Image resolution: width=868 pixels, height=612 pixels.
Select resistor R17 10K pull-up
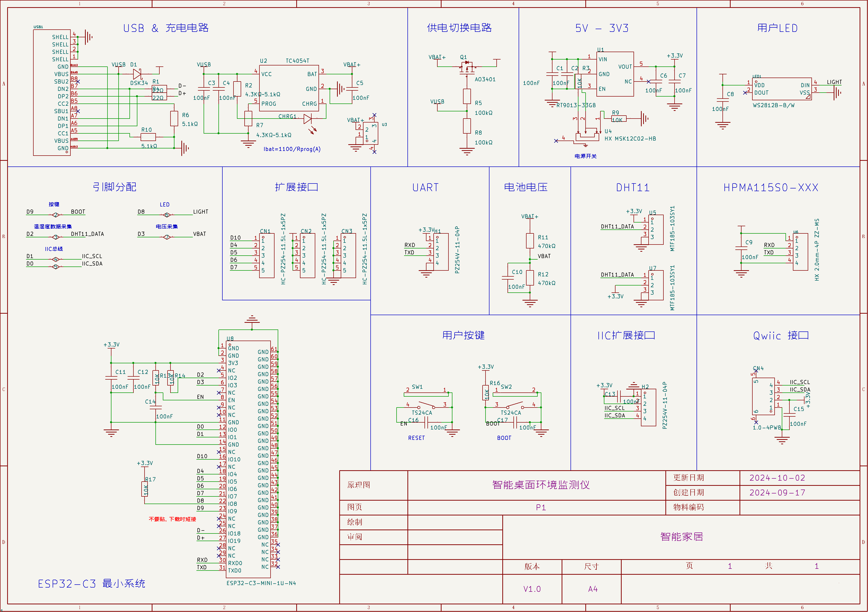click(x=144, y=489)
